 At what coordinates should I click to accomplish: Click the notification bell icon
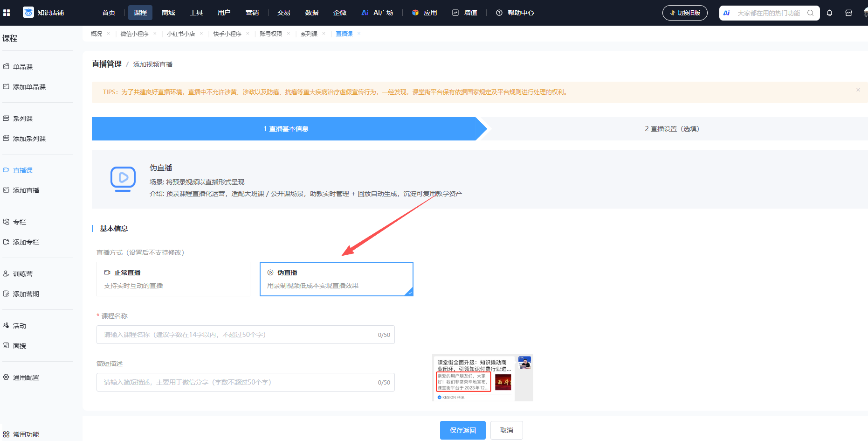pyautogui.click(x=829, y=13)
